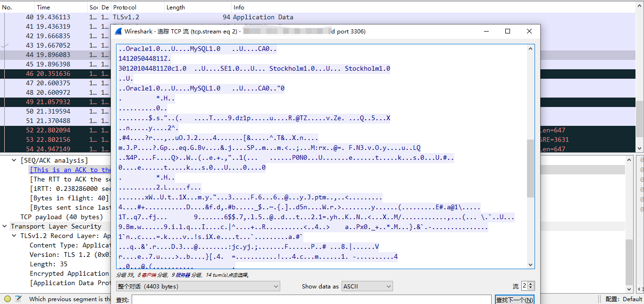
Task: Open capture file comment notepad icon
Action: (x=18, y=299)
